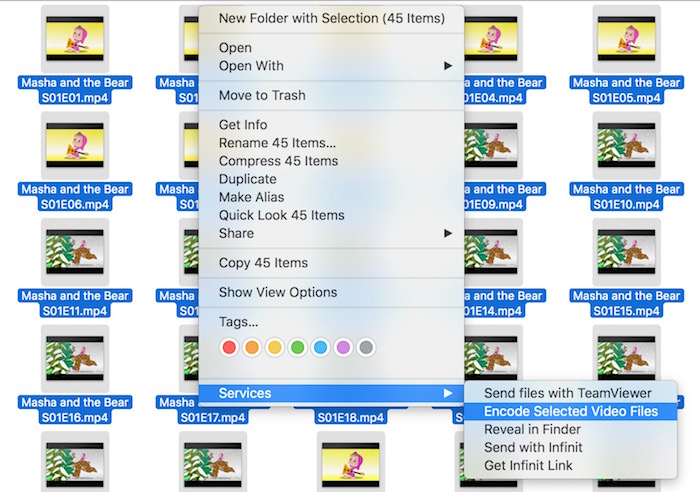Apply the green tag color

click(x=297, y=348)
